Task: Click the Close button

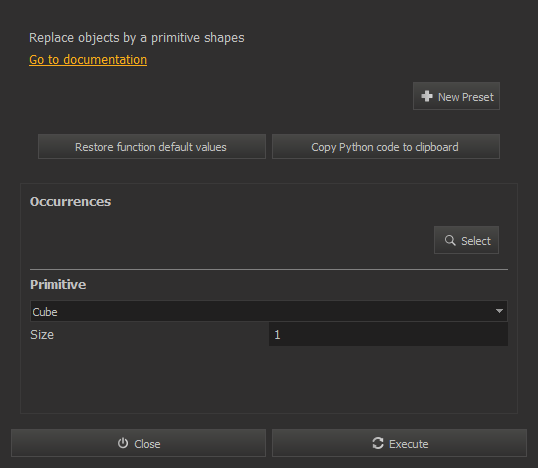Action: pyautogui.click(x=138, y=443)
